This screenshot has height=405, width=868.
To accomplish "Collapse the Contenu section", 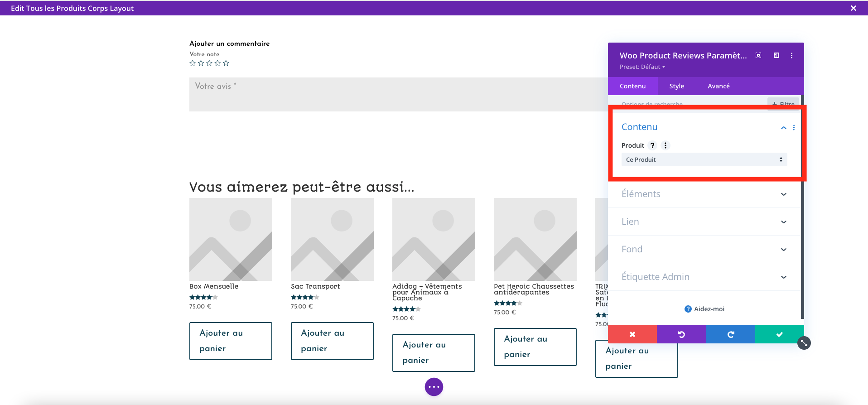I will 784,128.
